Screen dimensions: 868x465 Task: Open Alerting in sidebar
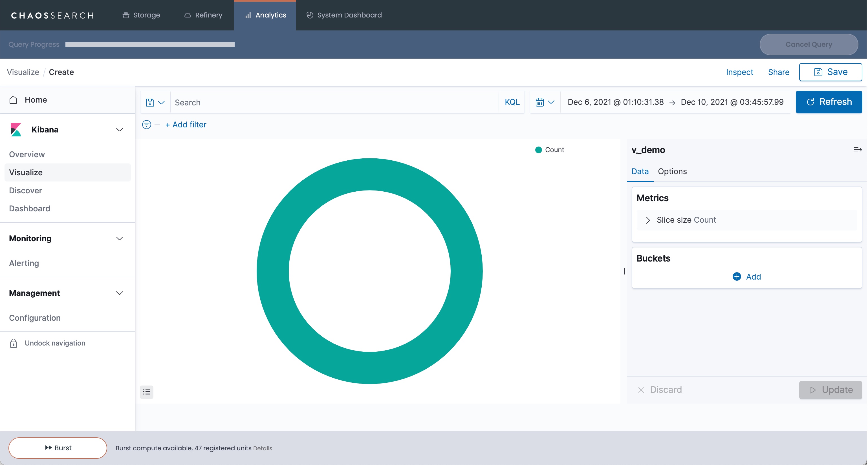click(x=24, y=263)
